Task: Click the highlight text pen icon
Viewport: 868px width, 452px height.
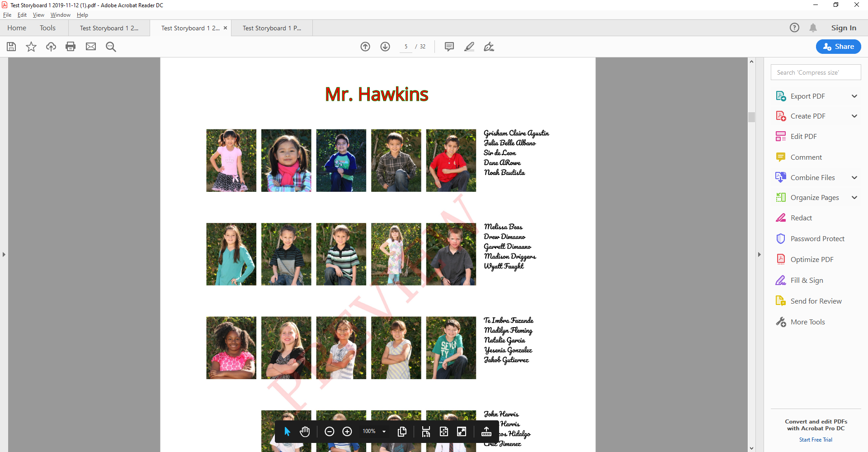Action: [x=469, y=47]
